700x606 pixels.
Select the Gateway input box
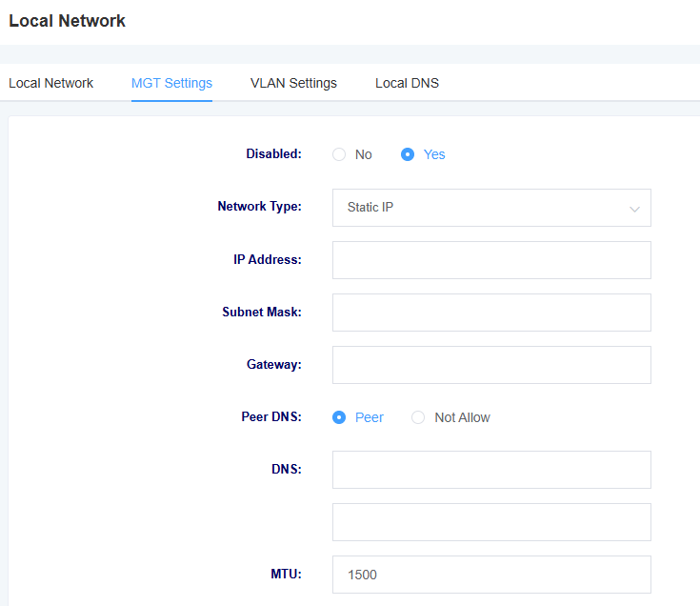point(491,365)
